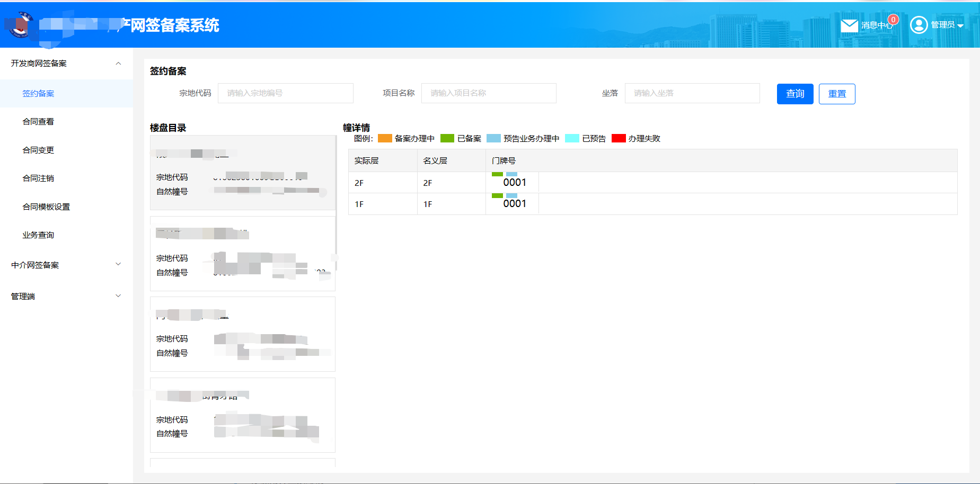980x484 pixels.
Task: Click unit 0001 on floor 2F
Action: coord(515,183)
